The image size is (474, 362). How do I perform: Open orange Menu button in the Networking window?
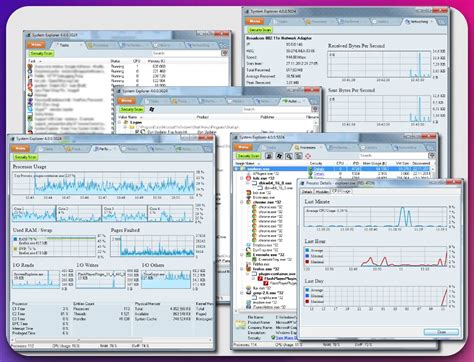[255, 21]
